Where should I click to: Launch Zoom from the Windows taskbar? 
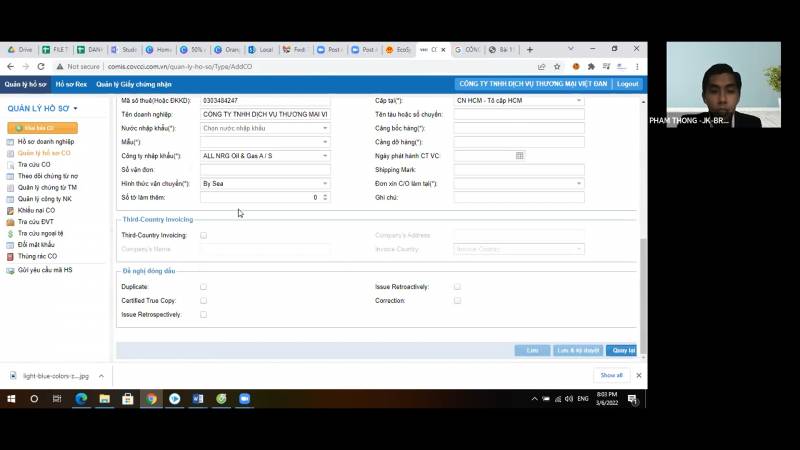point(245,398)
